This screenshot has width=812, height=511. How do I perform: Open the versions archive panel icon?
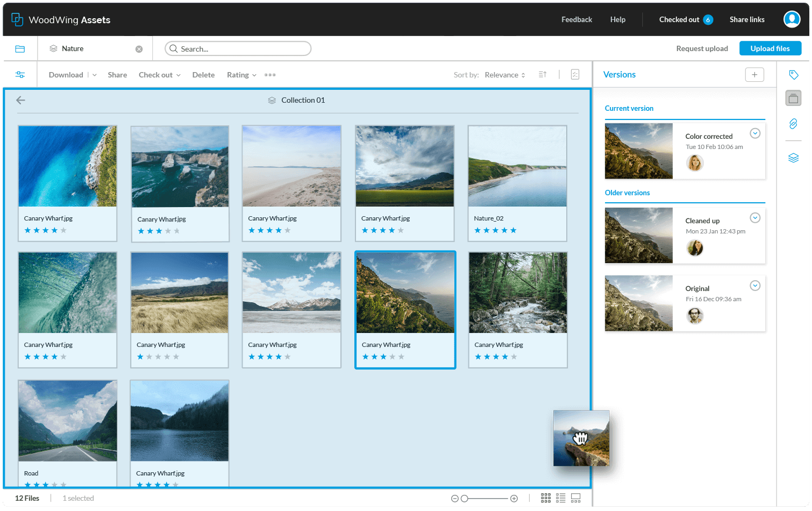coord(793,98)
